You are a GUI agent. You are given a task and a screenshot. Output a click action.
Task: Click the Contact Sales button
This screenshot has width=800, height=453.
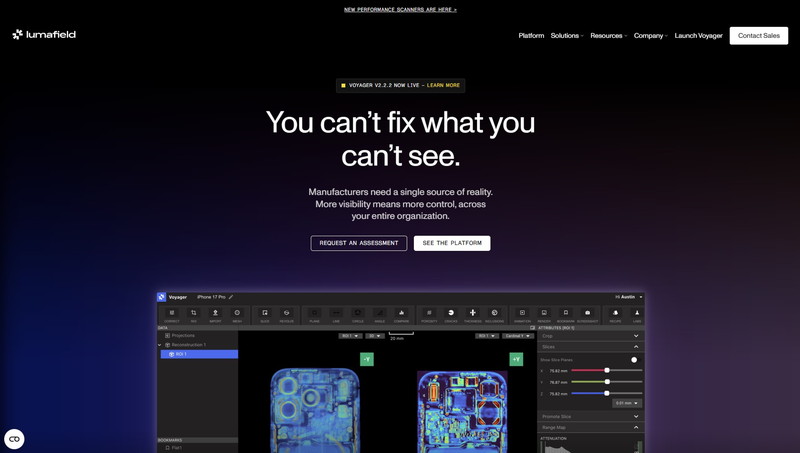[x=759, y=36]
